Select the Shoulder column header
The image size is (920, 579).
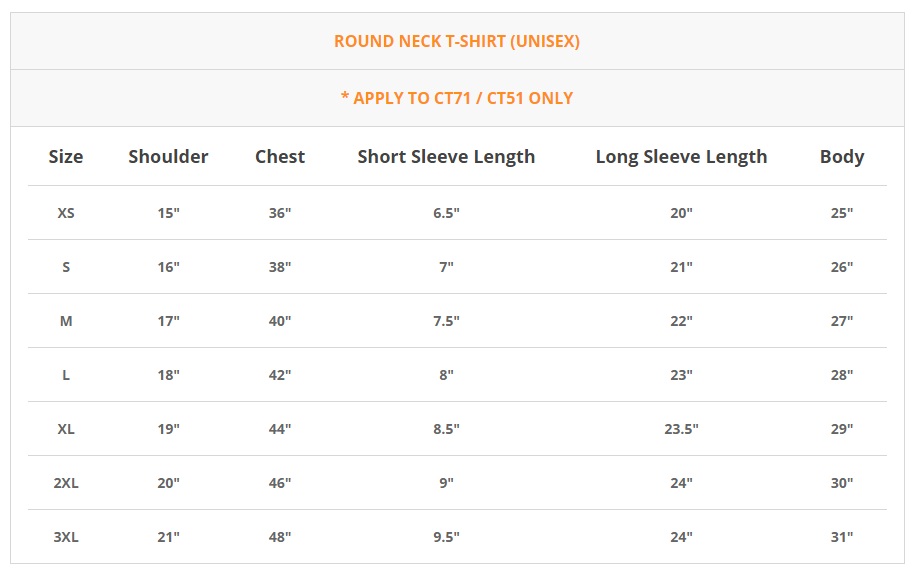(168, 157)
